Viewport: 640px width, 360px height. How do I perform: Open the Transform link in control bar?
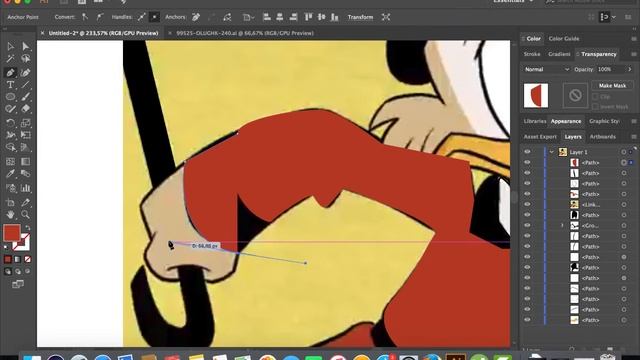(360, 17)
